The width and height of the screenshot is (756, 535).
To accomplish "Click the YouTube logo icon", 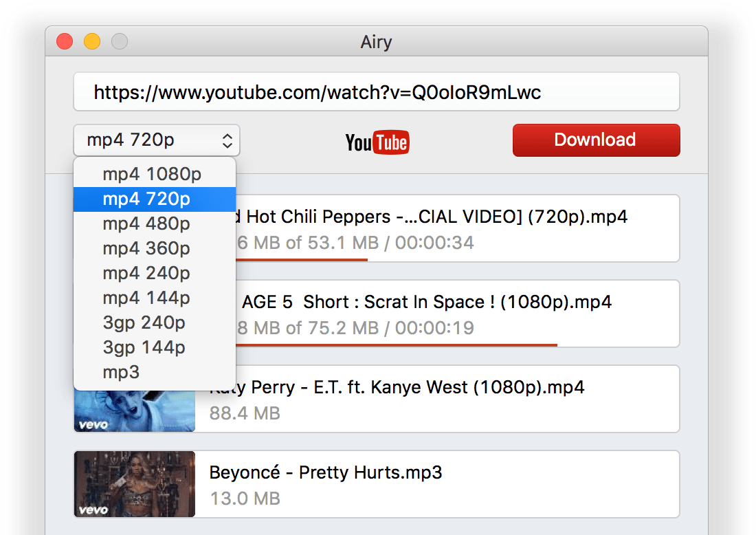I will pyautogui.click(x=377, y=142).
